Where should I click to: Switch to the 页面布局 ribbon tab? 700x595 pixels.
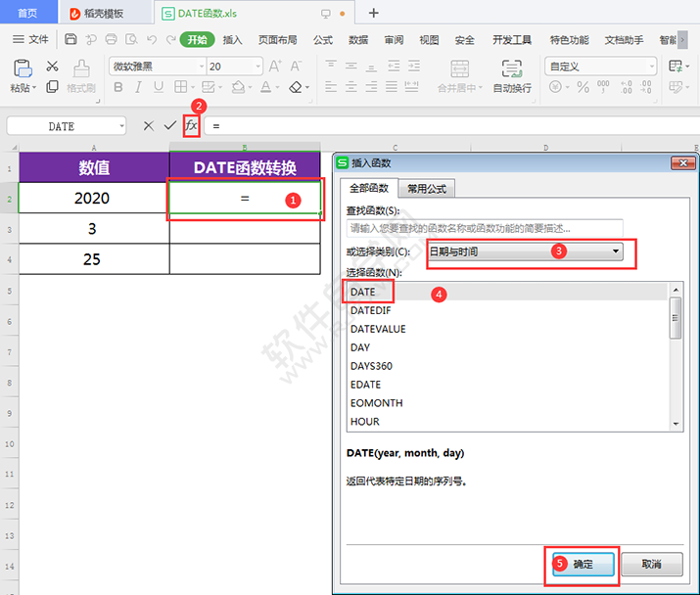pos(277,40)
